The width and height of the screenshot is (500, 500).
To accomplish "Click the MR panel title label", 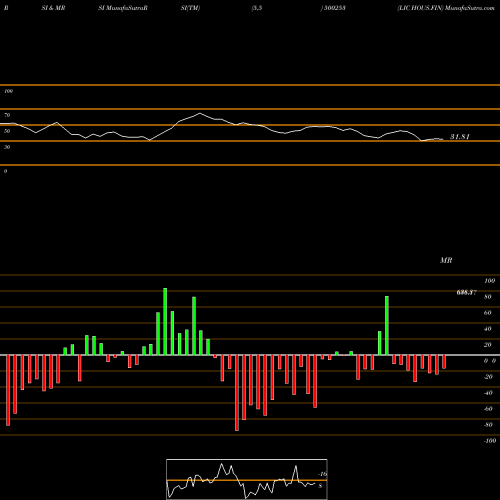I will point(446,260).
